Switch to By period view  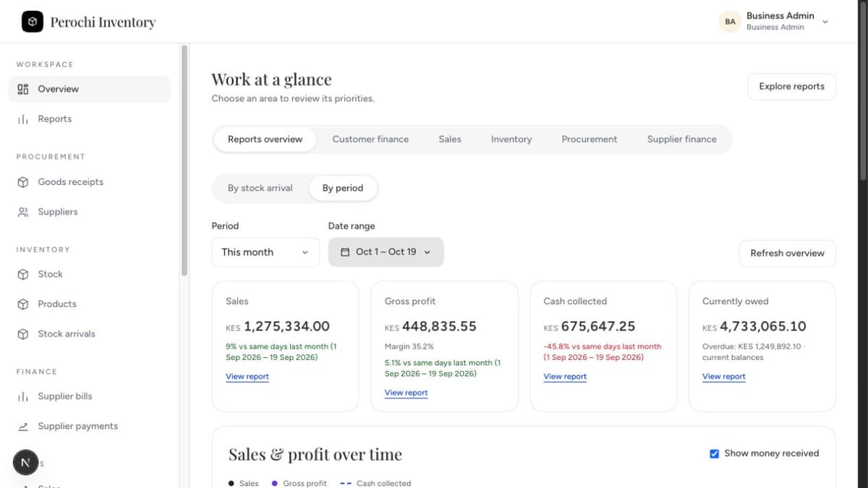[x=343, y=188]
